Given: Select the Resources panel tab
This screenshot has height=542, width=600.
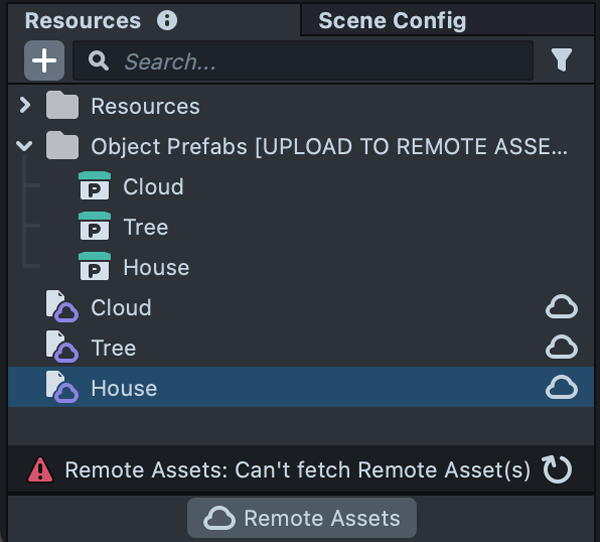Looking at the screenshot, I should pos(83,20).
